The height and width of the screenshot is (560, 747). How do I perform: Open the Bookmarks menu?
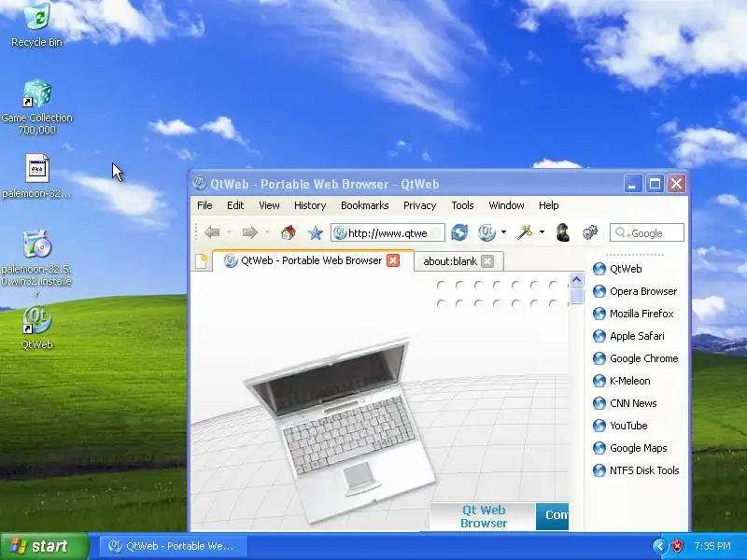(365, 205)
